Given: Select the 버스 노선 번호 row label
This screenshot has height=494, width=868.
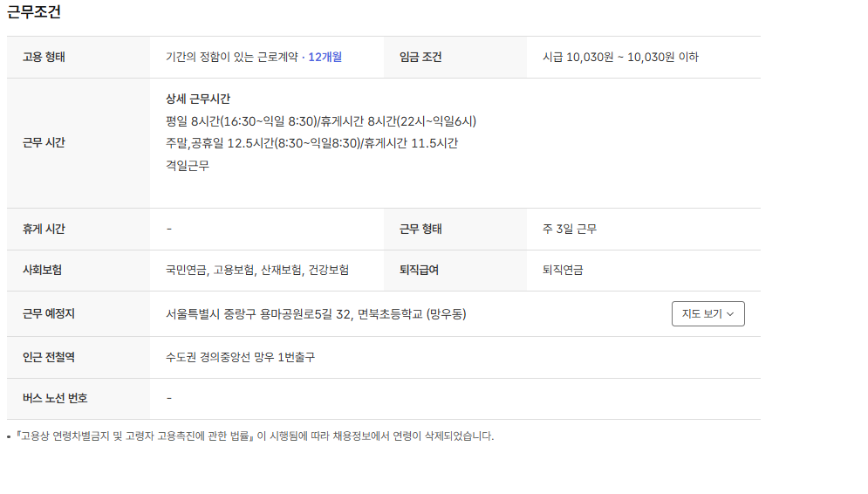Looking at the screenshot, I should coord(55,399).
